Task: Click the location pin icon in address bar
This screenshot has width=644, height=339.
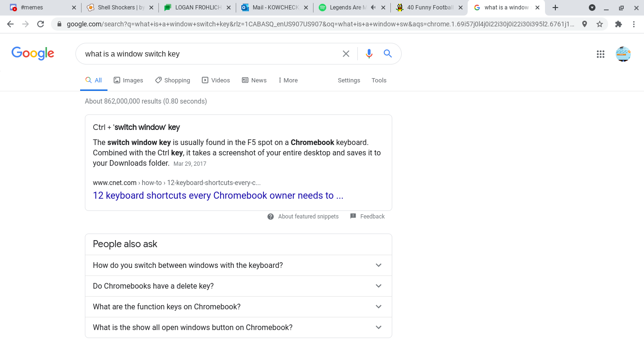Action: coord(585,24)
